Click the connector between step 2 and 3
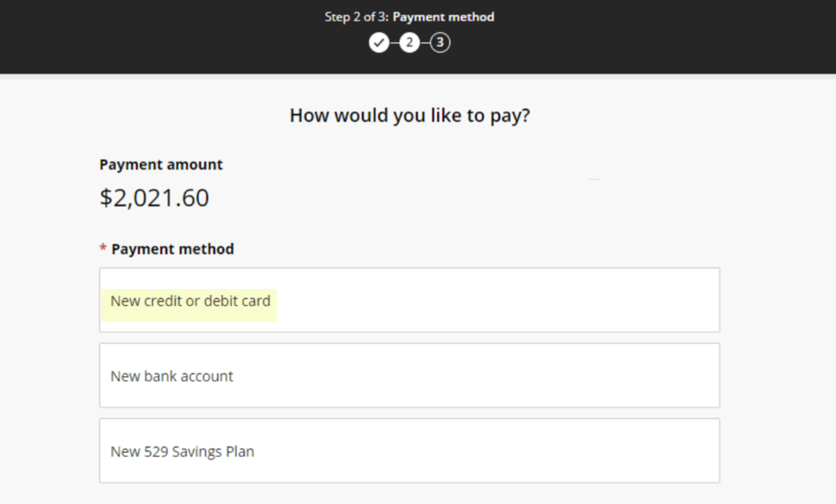 [425, 43]
